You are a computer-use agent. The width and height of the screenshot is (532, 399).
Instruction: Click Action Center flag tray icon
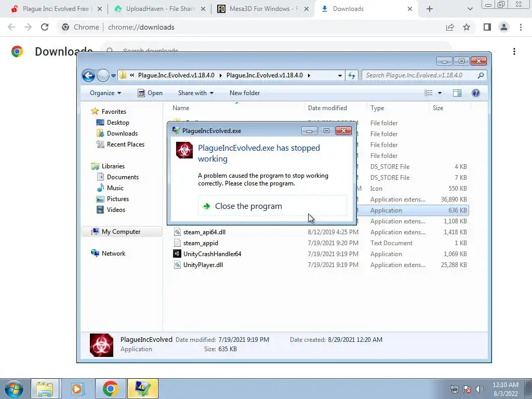(x=467, y=389)
